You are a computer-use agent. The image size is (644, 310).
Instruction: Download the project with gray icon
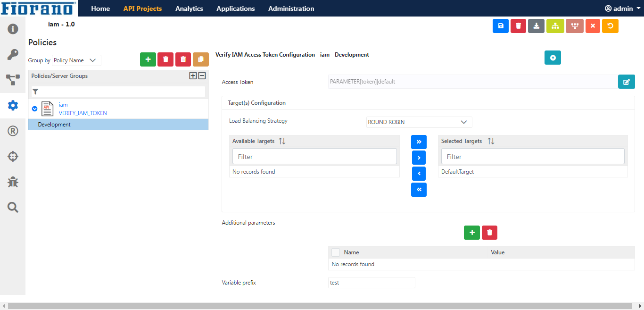tap(537, 26)
